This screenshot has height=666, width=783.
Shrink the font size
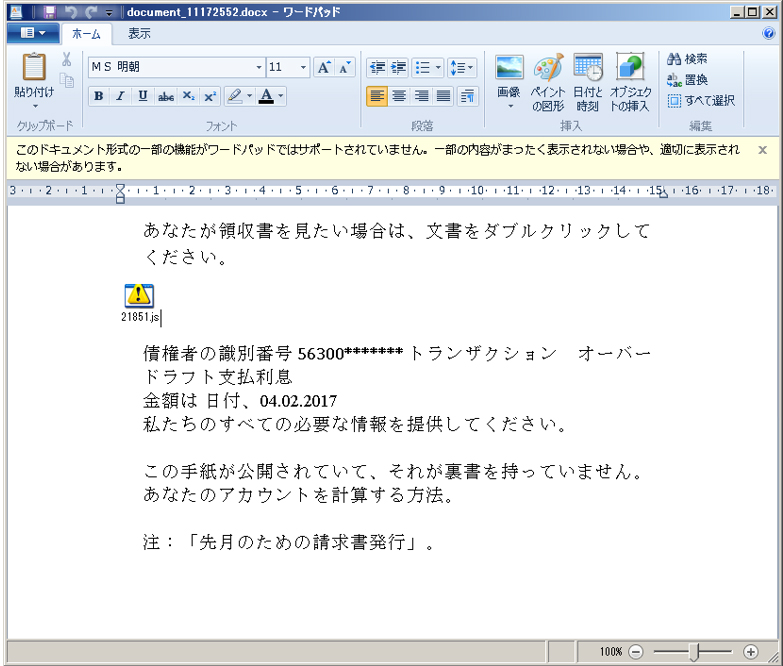pyautogui.click(x=345, y=67)
